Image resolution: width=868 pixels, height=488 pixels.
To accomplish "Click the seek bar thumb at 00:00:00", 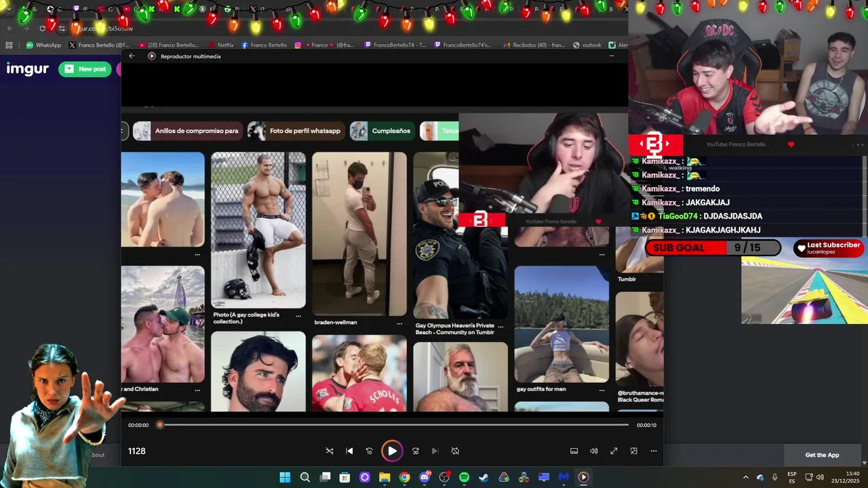I will pyautogui.click(x=160, y=425).
